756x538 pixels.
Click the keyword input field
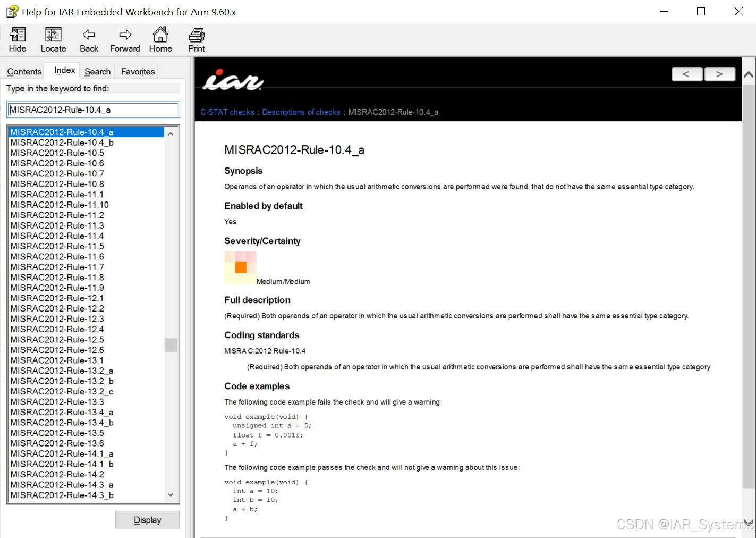point(94,110)
